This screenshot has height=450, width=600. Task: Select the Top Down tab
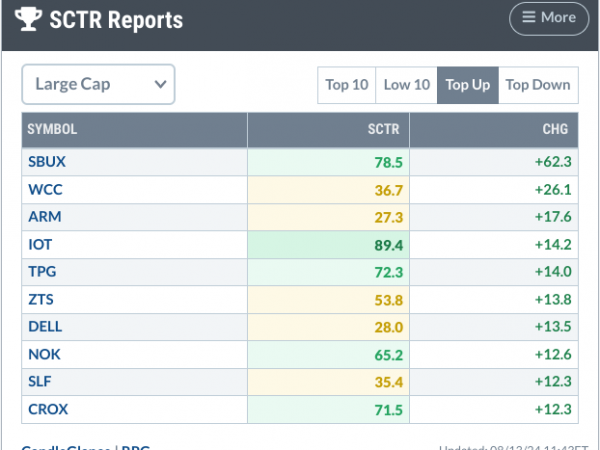(x=538, y=85)
